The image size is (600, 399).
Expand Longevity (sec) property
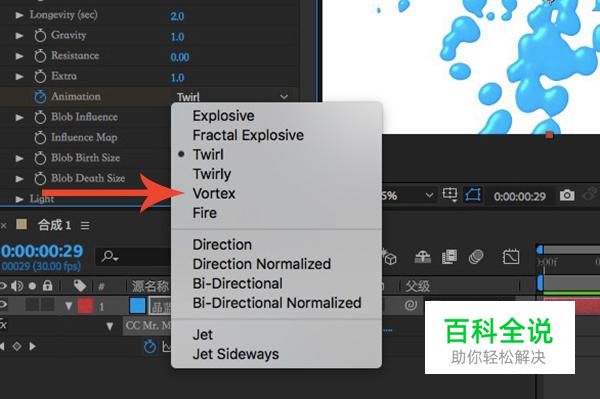19,15
